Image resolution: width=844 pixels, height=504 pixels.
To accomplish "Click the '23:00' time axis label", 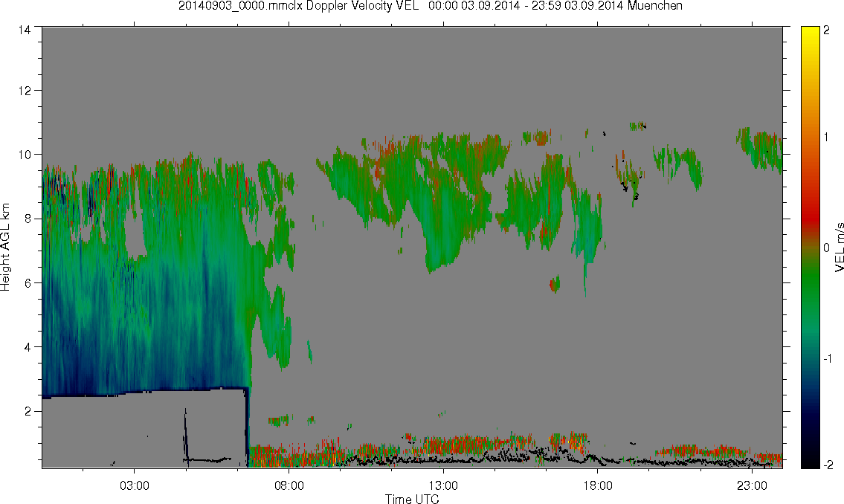I will click(x=752, y=485).
